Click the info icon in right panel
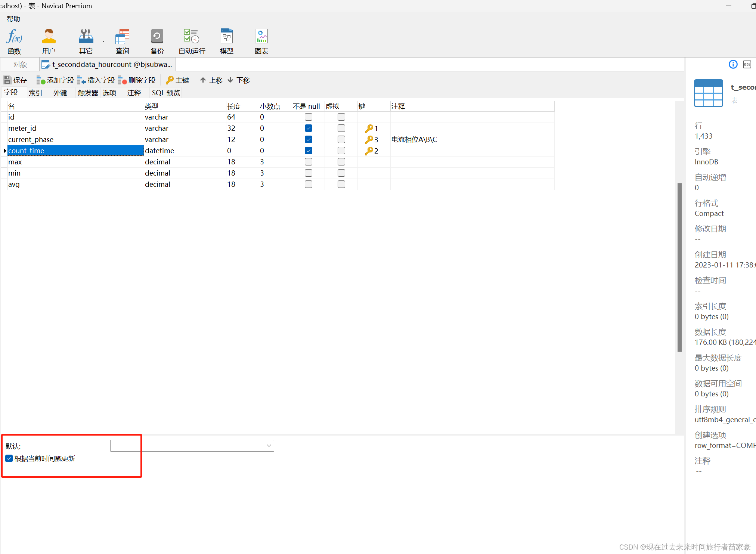Image resolution: width=756 pixels, height=554 pixels. coord(733,65)
